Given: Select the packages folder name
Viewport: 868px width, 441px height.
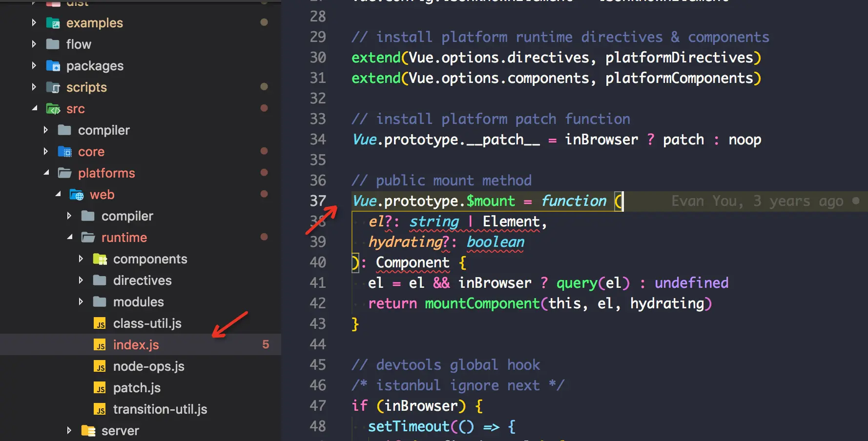Looking at the screenshot, I should (95, 66).
